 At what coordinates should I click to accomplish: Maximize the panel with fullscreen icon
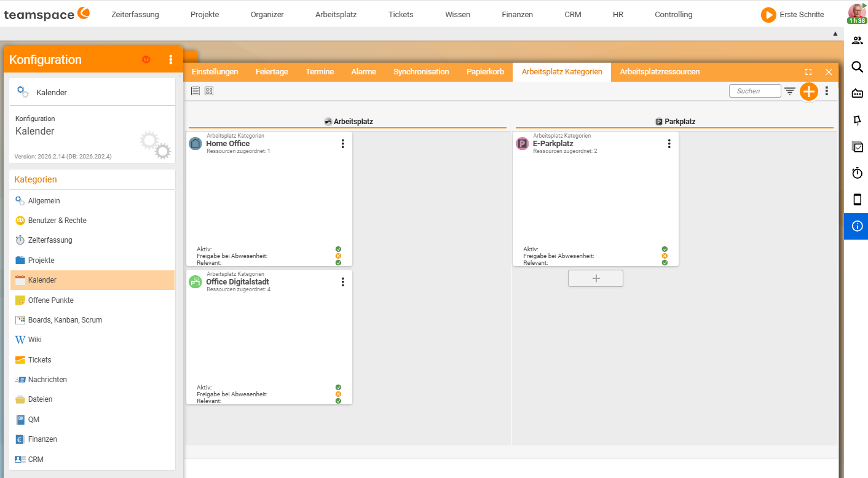pyautogui.click(x=808, y=72)
